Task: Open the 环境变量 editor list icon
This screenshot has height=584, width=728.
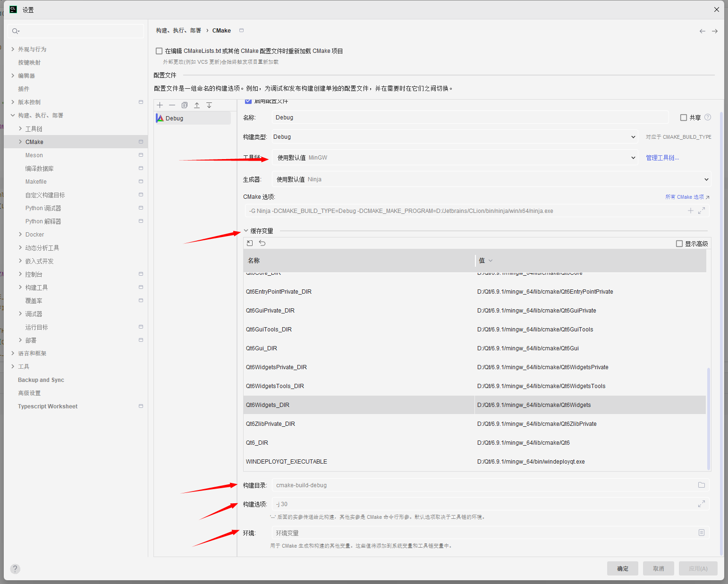Action: (x=702, y=533)
